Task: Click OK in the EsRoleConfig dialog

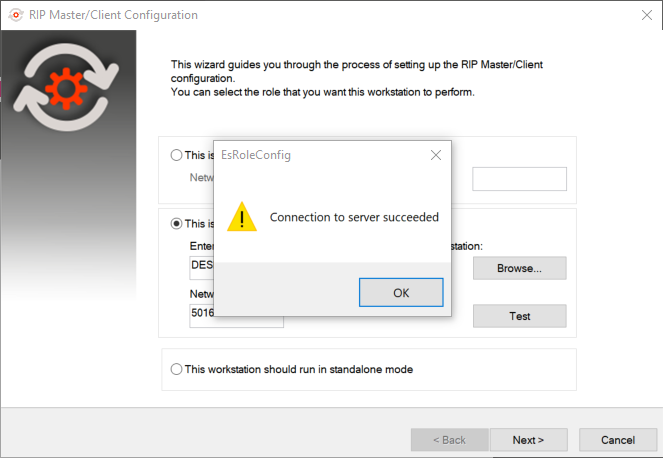Action: [x=401, y=293]
